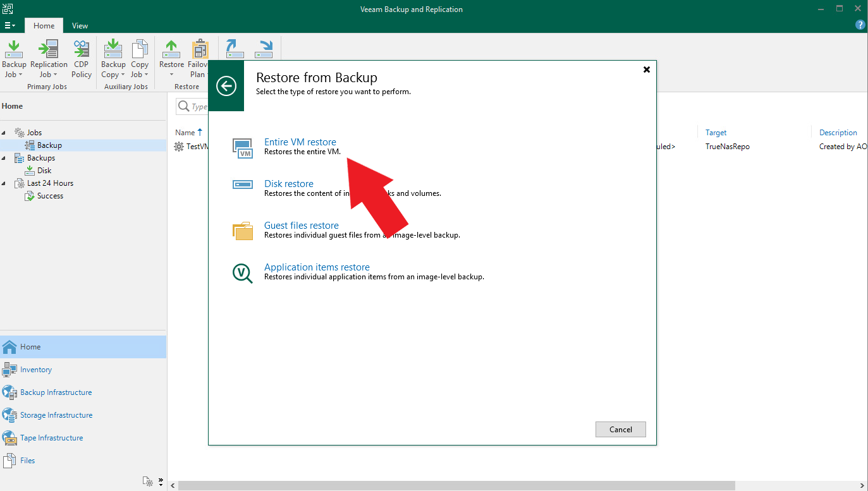The image size is (868, 491).
Task: Sort by the Target column header
Action: tap(716, 133)
